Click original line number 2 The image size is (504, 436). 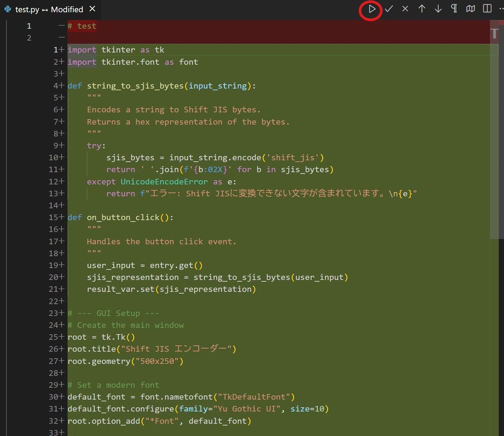point(29,38)
